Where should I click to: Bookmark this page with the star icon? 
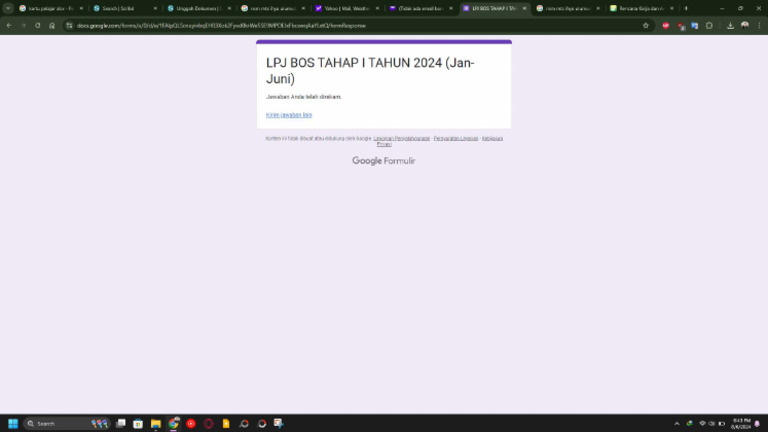[646, 25]
